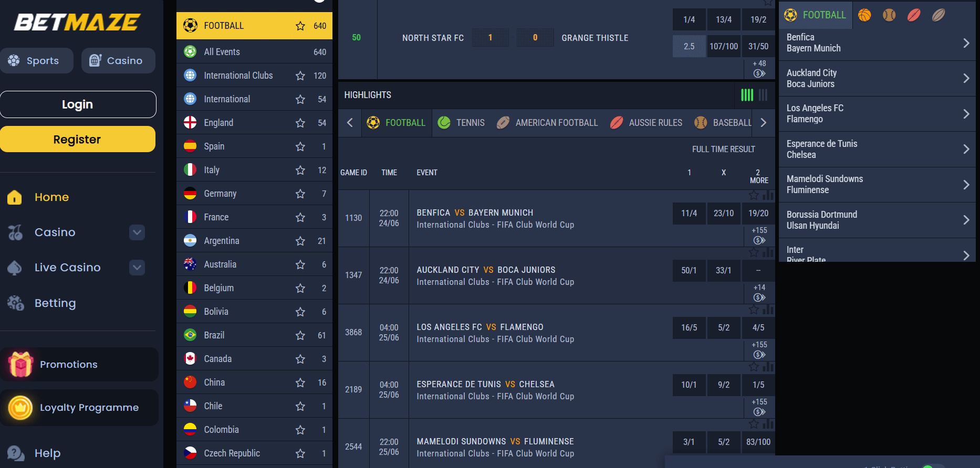Expand the Casino sidebar dropdown arrow
Screen dimensions: 980x468
click(x=137, y=232)
